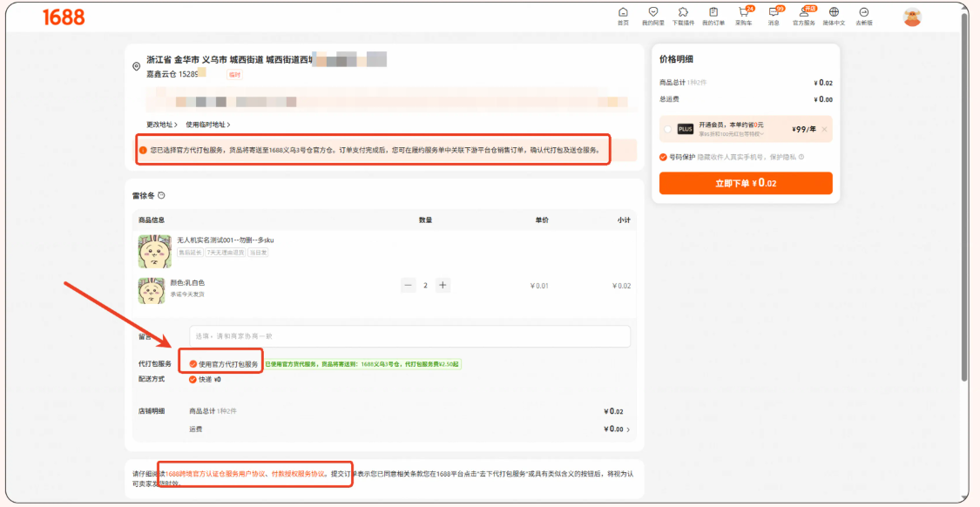Open 下载插件 plugin download icon
This screenshot has width=980, height=507.
tap(683, 17)
